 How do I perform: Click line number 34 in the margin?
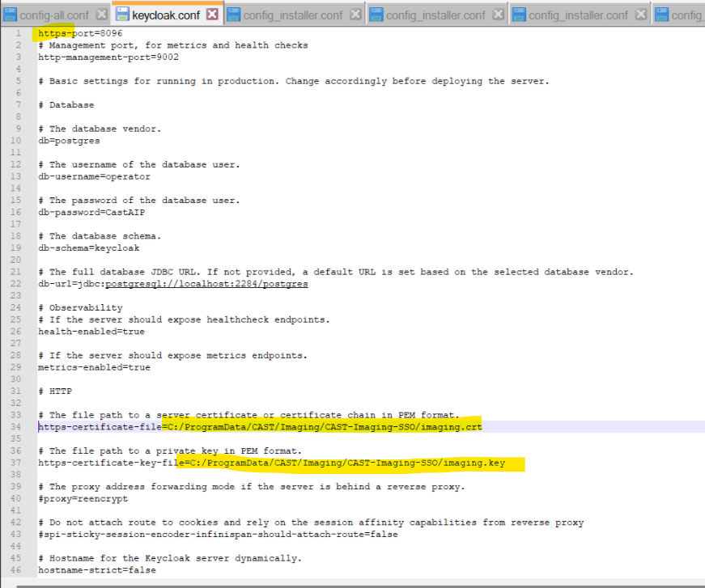(x=17, y=426)
